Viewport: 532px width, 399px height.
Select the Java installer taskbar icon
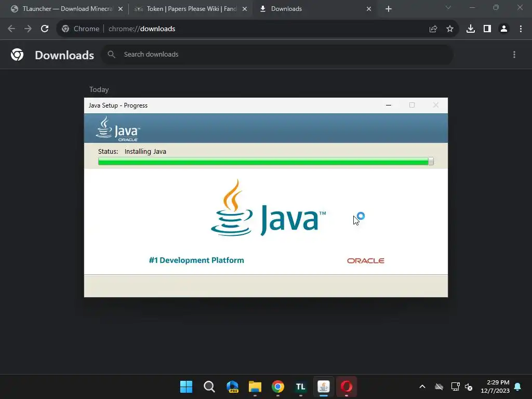324,387
